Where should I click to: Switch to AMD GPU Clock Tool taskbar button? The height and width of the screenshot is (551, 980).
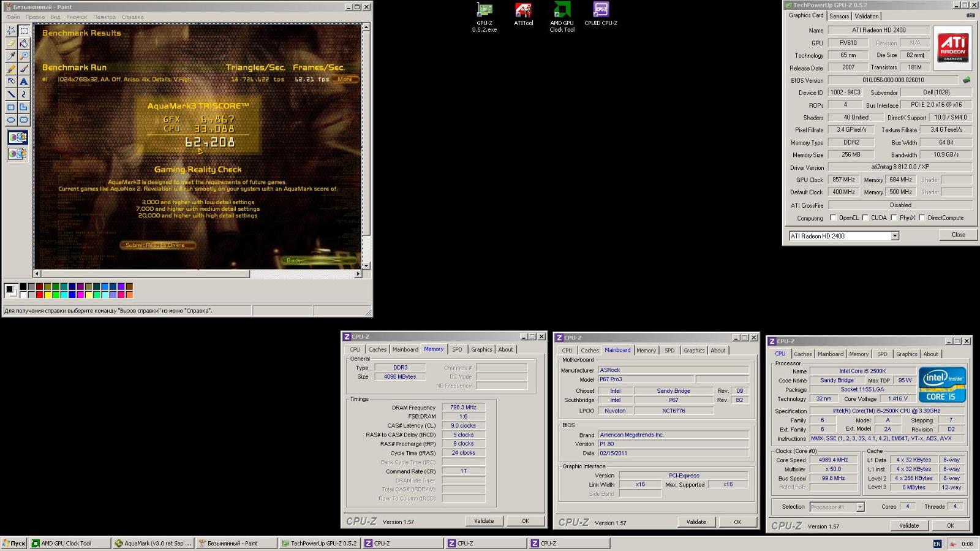(70, 543)
